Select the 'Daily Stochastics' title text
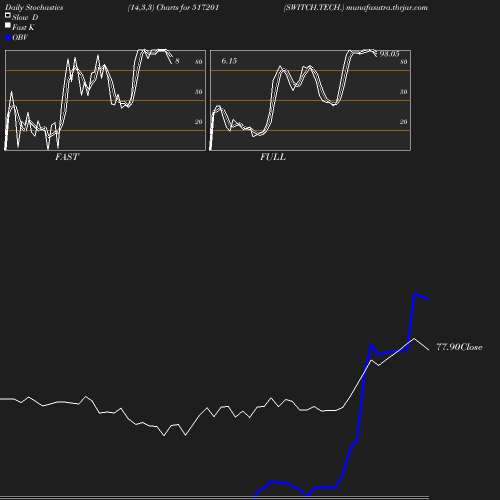Screen dimensions: 500x500 (34, 8)
